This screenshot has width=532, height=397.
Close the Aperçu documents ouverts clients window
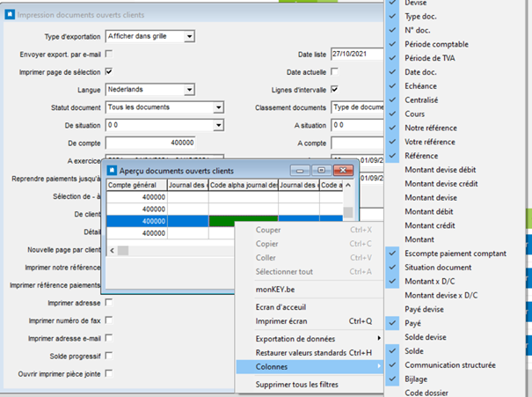(343, 171)
